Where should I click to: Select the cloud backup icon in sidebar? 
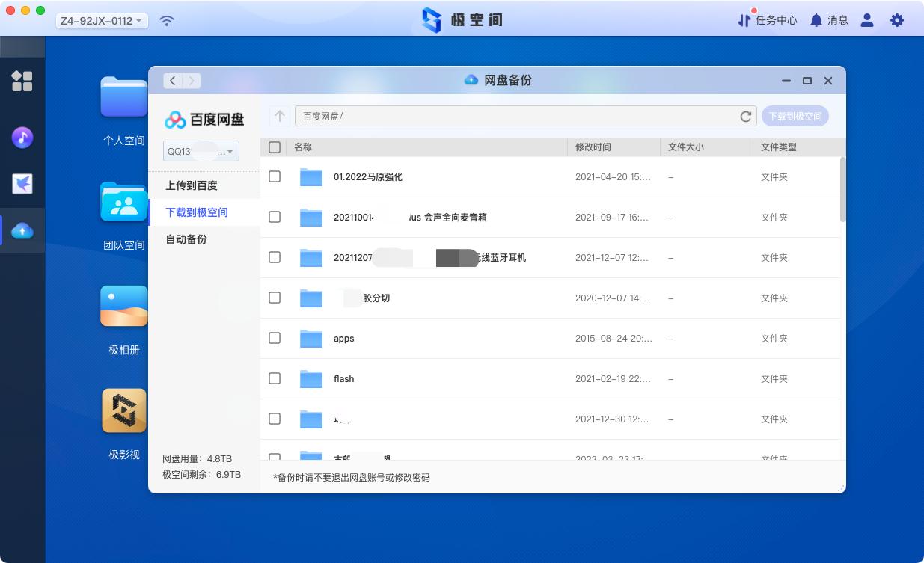22,230
